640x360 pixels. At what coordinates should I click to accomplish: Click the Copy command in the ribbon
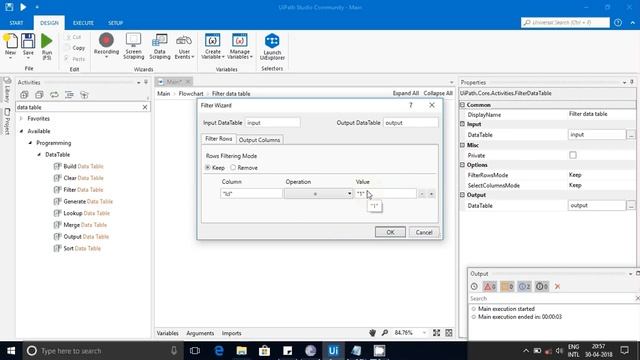pyautogui.click(x=75, y=48)
